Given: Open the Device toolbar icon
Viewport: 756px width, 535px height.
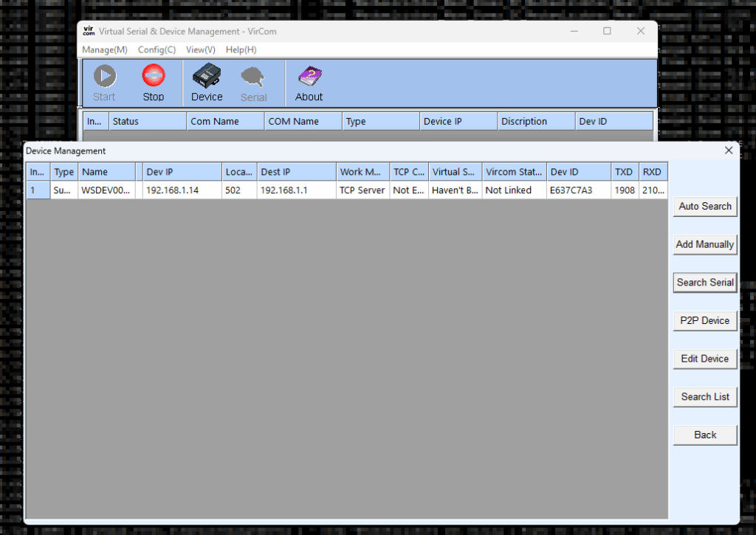Looking at the screenshot, I should coord(207,83).
